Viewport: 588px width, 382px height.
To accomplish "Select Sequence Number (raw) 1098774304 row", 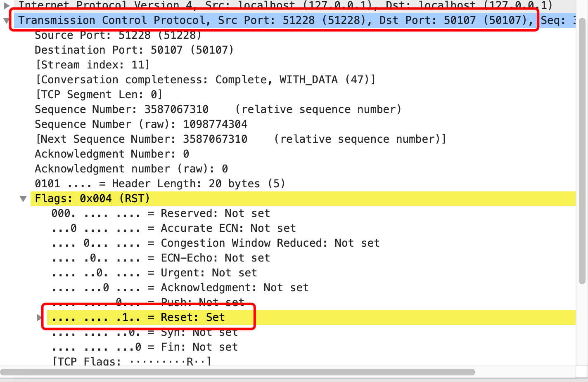I will (141, 125).
